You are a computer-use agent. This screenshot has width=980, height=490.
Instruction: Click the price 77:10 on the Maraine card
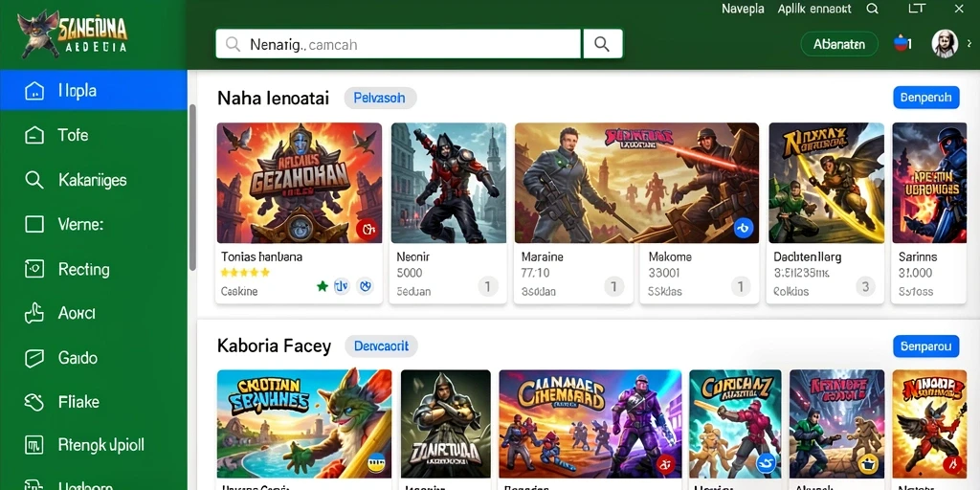coord(535,273)
